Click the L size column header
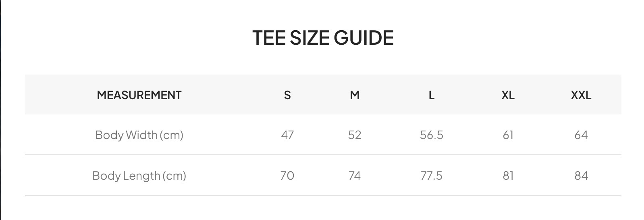The height and width of the screenshot is (220, 644). tap(431, 95)
